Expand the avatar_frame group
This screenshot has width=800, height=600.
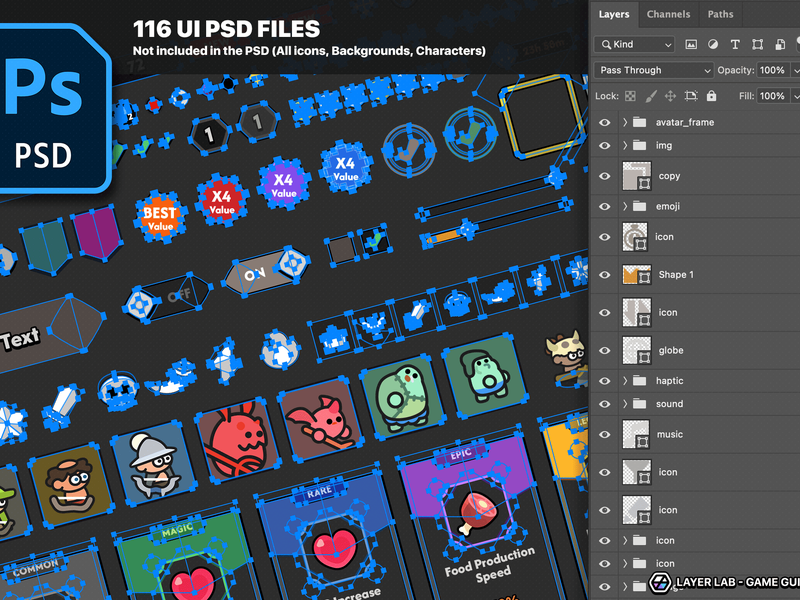(624, 122)
